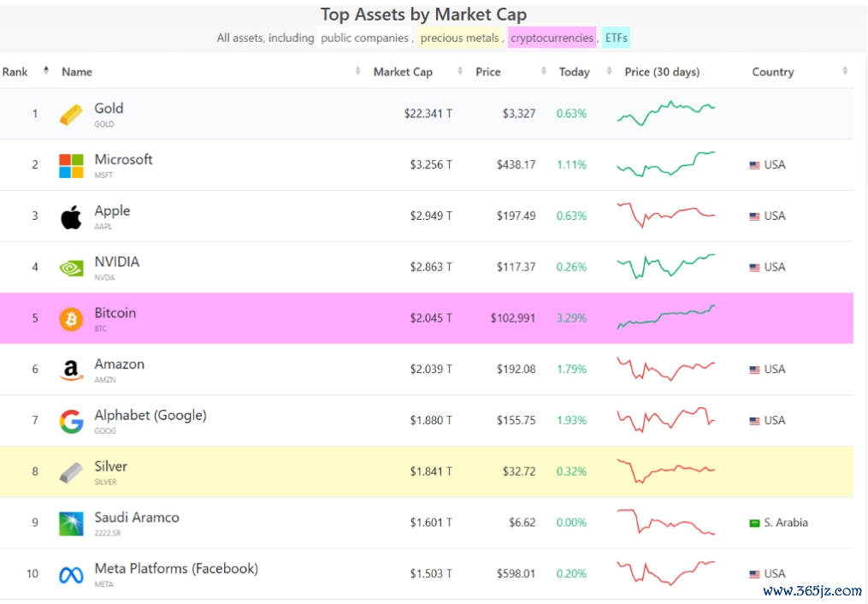This screenshot has width=868, height=604.
Task: Click the Gold bar icon
Action: click(x=71, y=115)
